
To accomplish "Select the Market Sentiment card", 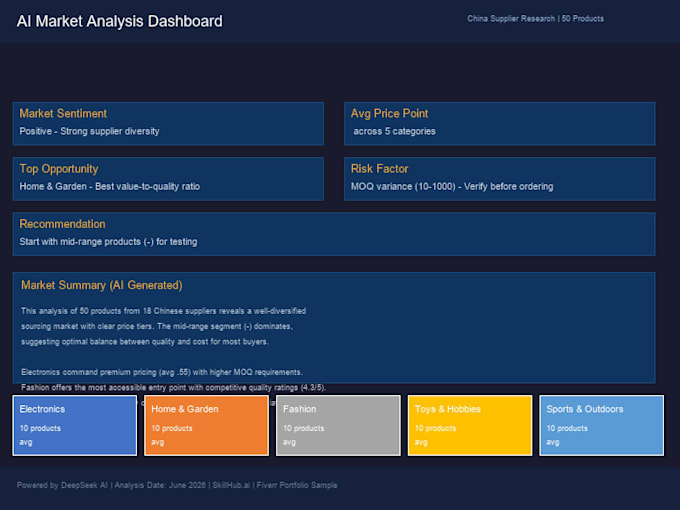I will 168,124.
